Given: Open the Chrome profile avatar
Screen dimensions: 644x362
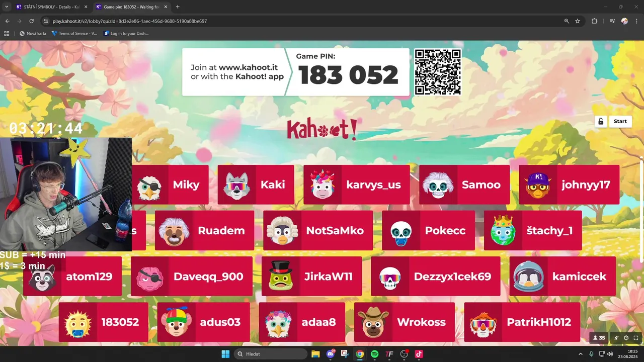Looking at the screenshot, I should pyautogui.click(x=624, y=21).
